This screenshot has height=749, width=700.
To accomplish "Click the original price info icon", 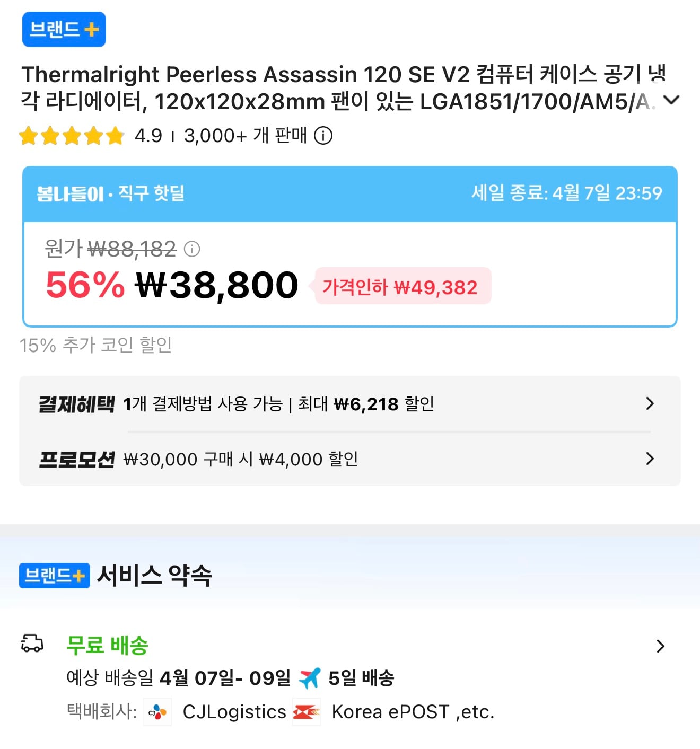I will pos(192,249).
